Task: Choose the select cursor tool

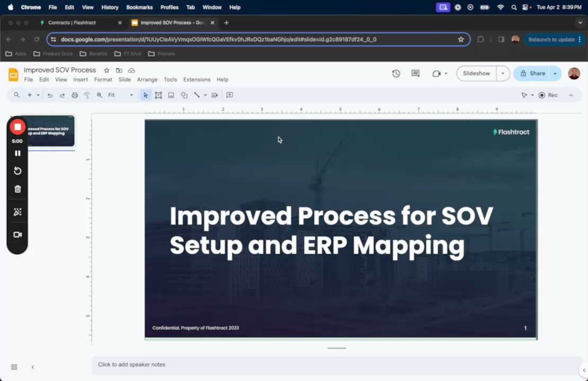Action: [x=146, y=95]
